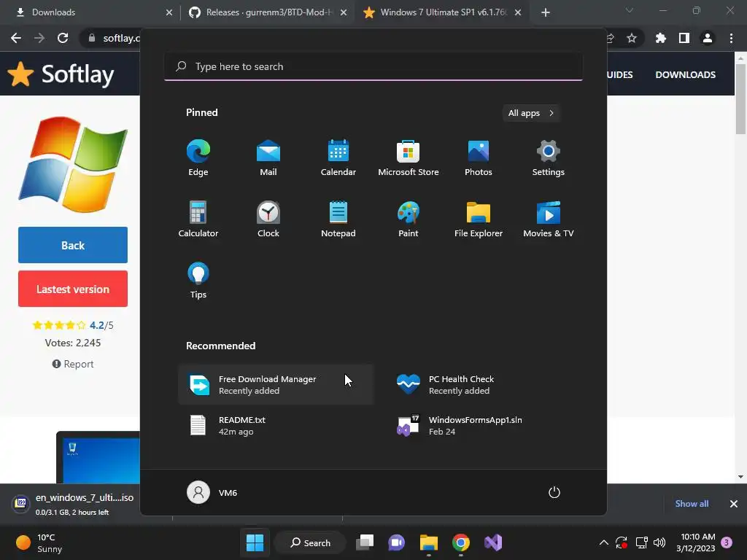Click Show all downloads
This screenshot has width=747, height=560.
pos(692,504)
